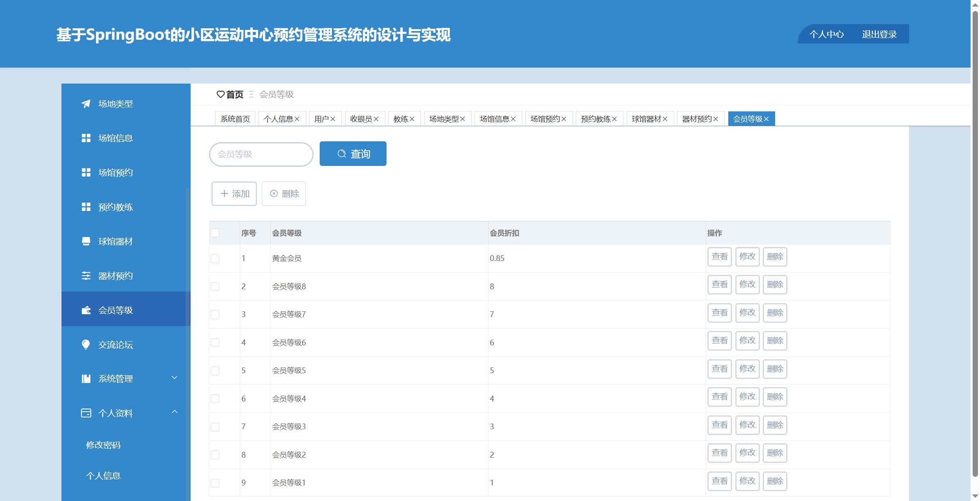The image size is (980, 501).
Task: Close the 会员等级 tab with its X
Action: coord(766,119)
